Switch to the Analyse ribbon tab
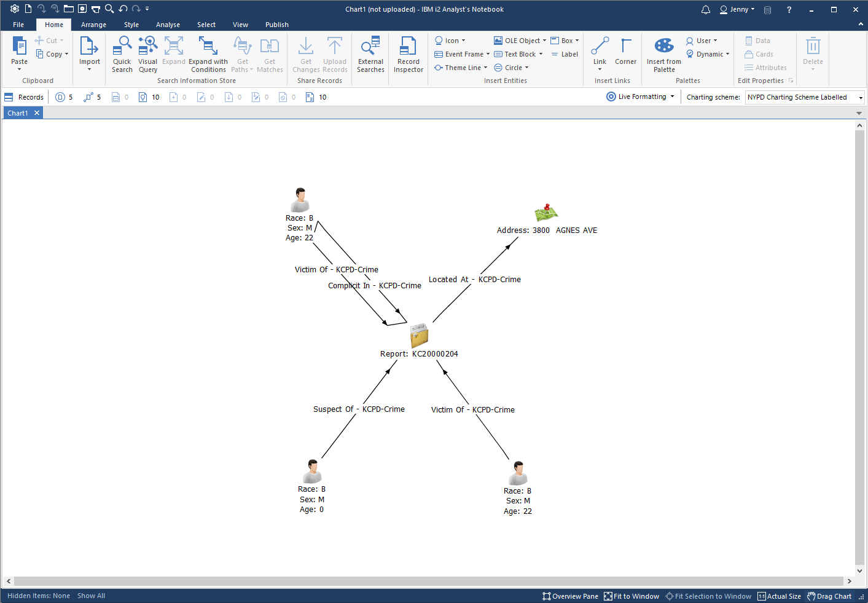868x603 pixels. tap(168, 25)
